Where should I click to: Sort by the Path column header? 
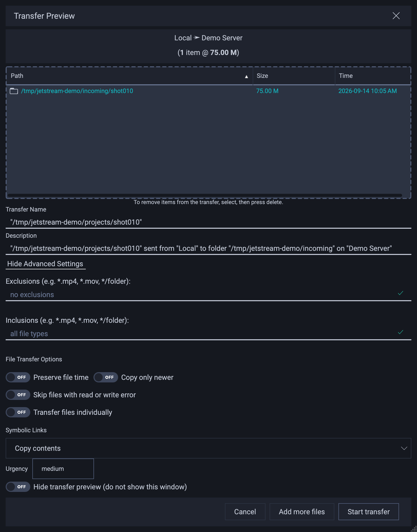click(129, 76)
